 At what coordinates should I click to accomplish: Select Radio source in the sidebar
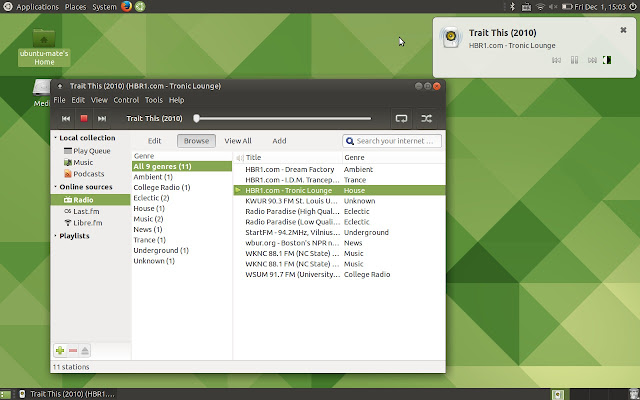pyautogui.click(x=91, y=200)
